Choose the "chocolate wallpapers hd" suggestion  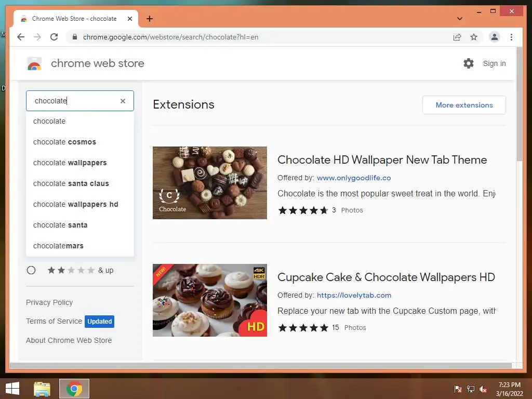coord(80,204)
